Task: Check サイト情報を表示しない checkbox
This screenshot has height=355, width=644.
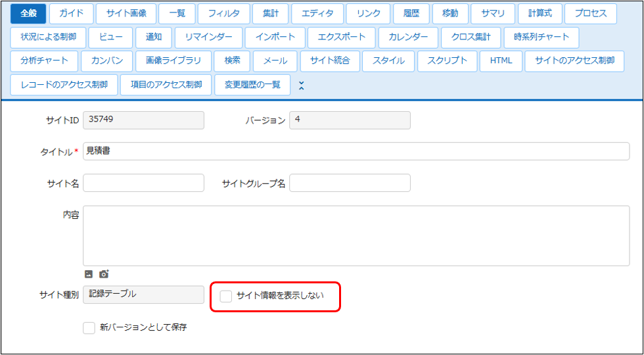Action: tap(226, 296)
